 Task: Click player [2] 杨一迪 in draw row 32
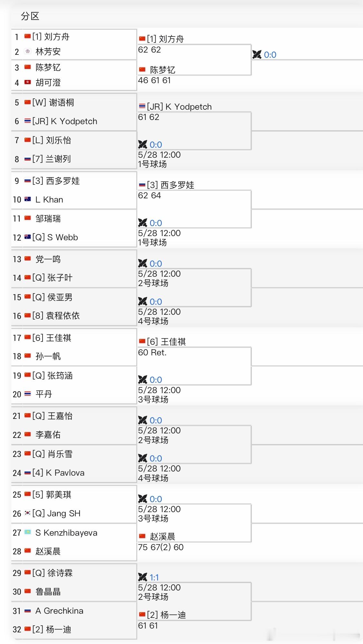[x=52, y=629]
